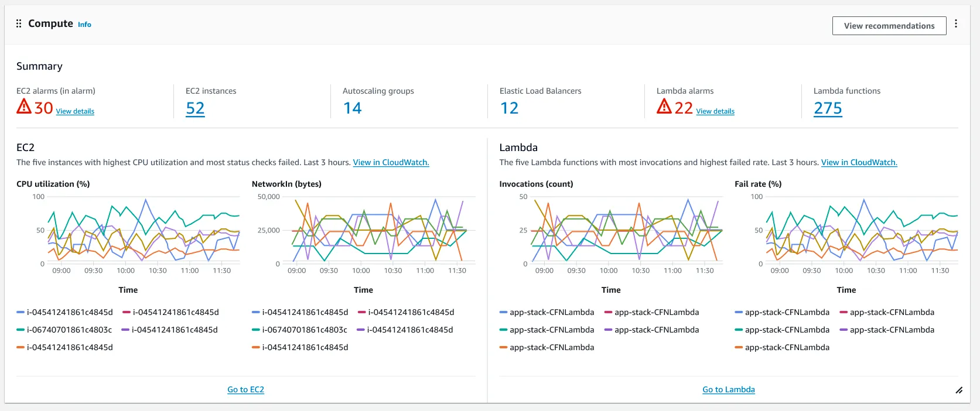980x411 pixels.
Task: Open View in CloudWatch link under EC2
Action: pos(391,163)
